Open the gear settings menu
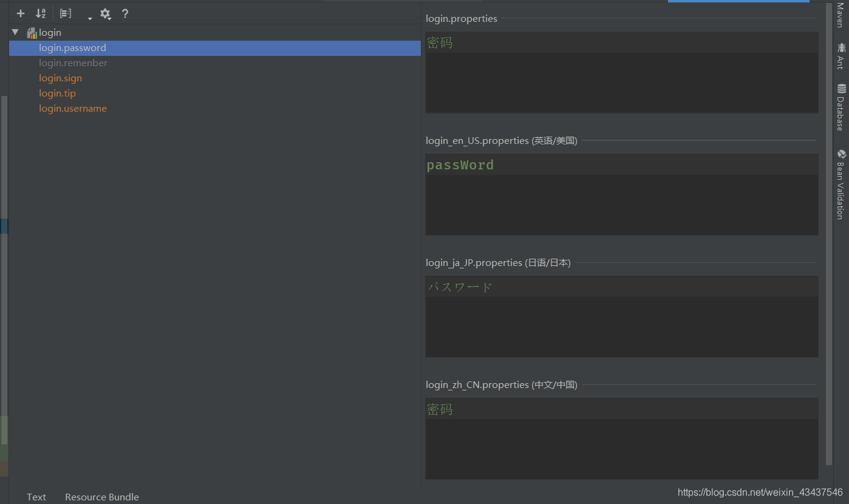The height and width of the screenshot is (504, 849). pyautogui.click(x=105, y=13)
